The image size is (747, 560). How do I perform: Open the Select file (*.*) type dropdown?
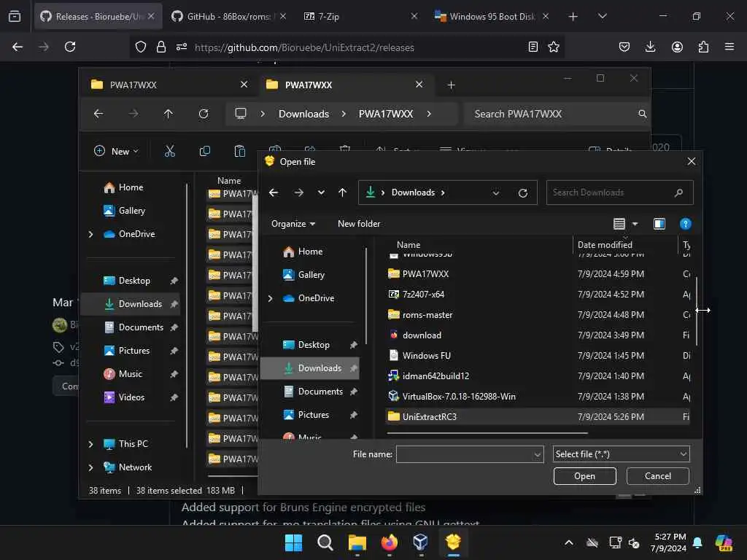coord(622,454)
